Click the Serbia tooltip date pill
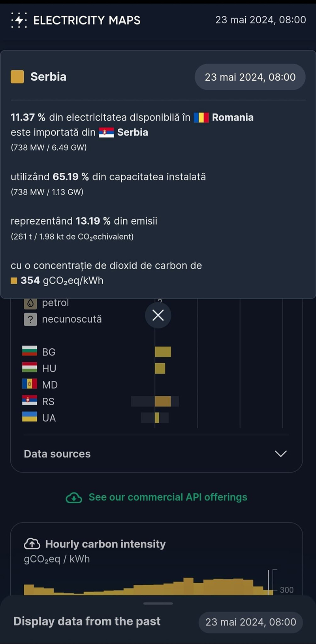The image size is (316, 644). point(250,77)
